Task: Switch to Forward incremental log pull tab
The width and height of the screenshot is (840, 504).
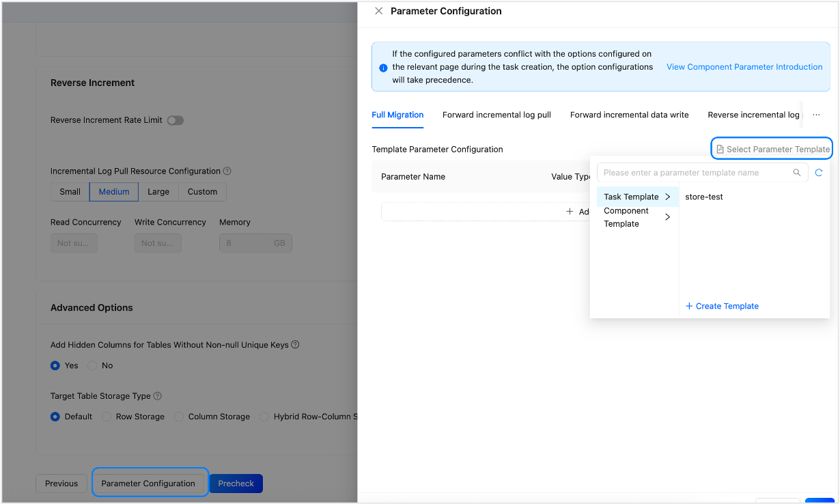Action: (x=496, y=115)
